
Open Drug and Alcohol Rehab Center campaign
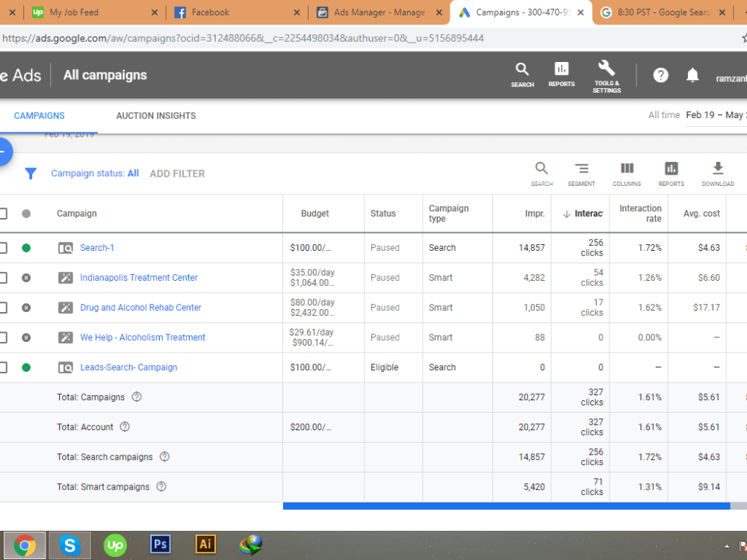(x=140, y=308)
